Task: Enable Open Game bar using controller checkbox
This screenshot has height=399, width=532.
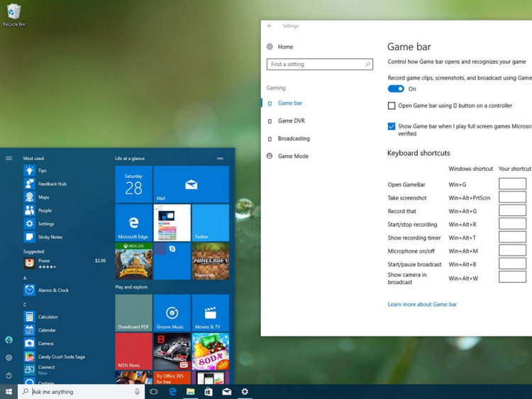Action: [x=392, y=106]
